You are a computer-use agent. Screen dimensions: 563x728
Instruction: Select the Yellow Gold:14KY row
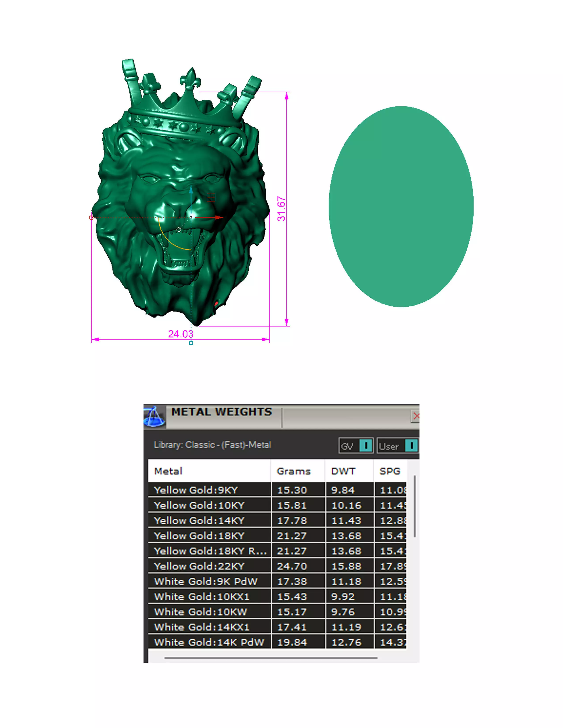pos(277,520)
